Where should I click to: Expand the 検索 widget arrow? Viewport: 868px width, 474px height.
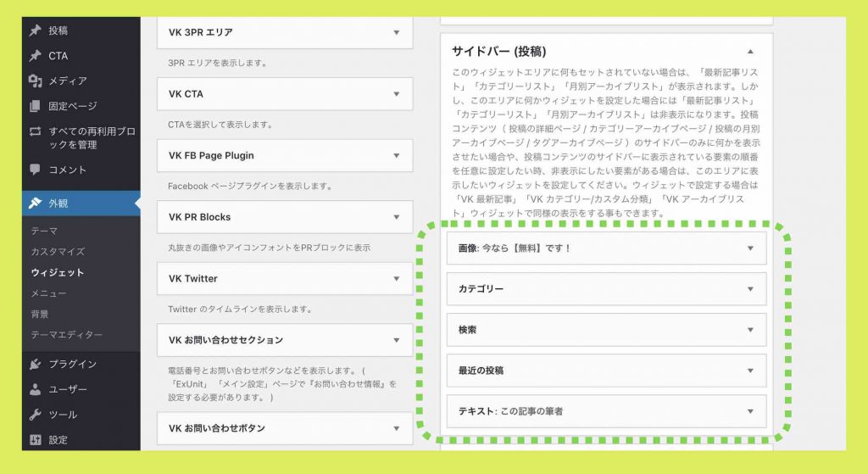(x=750, y=330)
